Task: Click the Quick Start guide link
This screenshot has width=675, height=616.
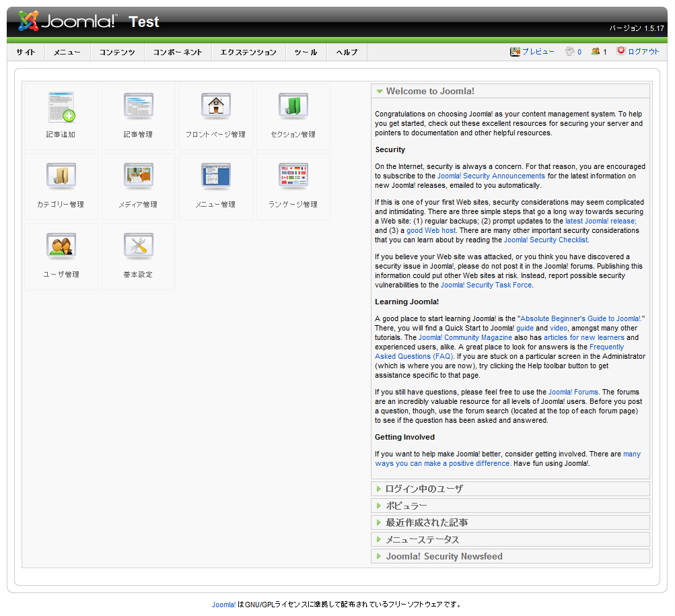Action: [525, 328]
